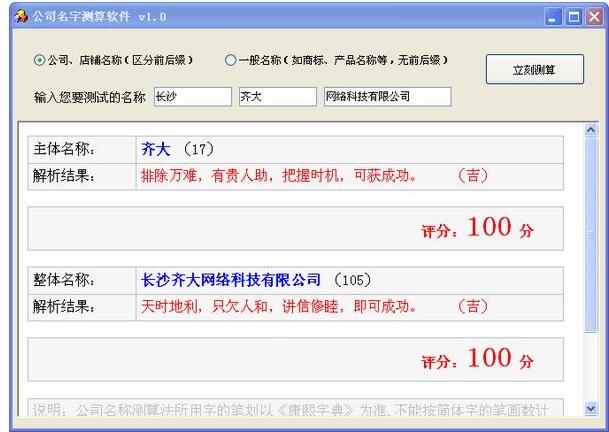This screenshot has height=432, width=609.
Task: Click the 整体名称 label cell
Action: [x=82, y=280]
